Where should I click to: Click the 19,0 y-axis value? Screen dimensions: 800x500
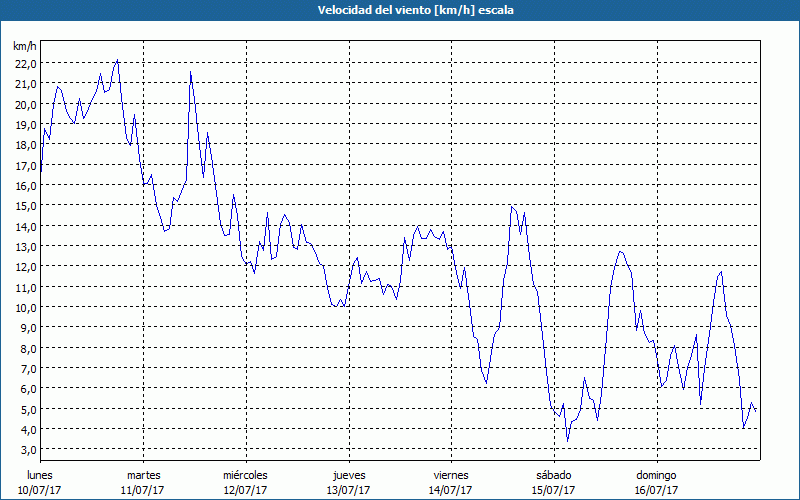tap(26, 124)
